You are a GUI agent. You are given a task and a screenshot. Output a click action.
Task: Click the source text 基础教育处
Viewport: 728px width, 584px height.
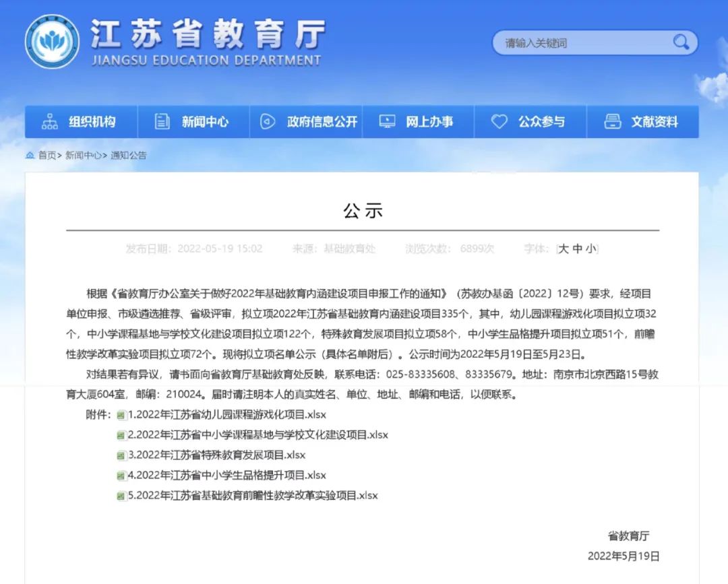coord(350,249)
